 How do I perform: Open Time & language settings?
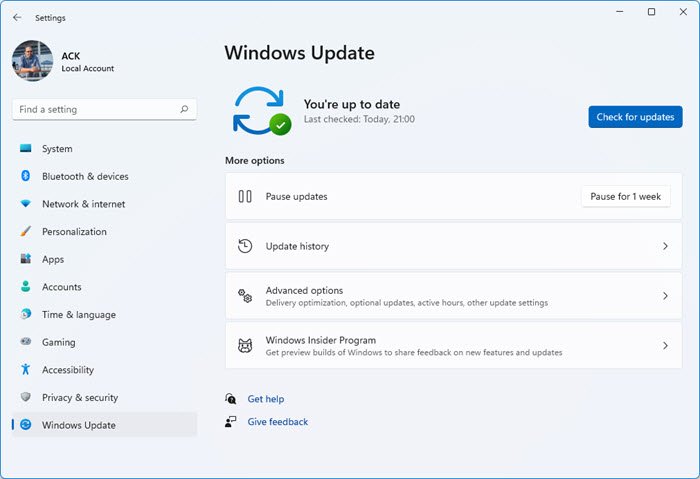click(x=78, y=314)
